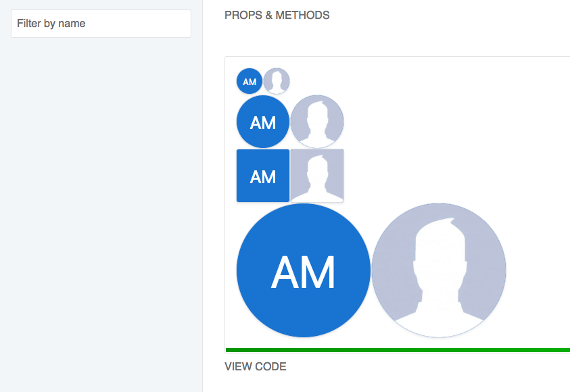This screenshot has height=392, width=570.
Task: Click the large gray silhouette circle avatar
Action: tap(438, 270)
